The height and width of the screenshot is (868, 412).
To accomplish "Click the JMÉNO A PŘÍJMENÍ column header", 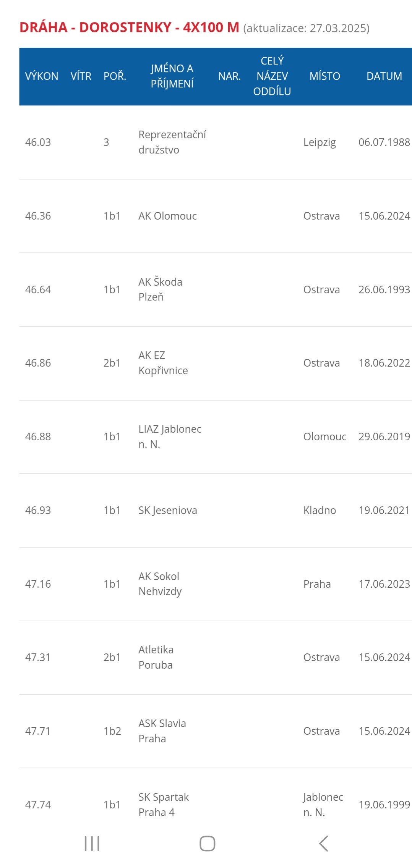I will [172, 76].
